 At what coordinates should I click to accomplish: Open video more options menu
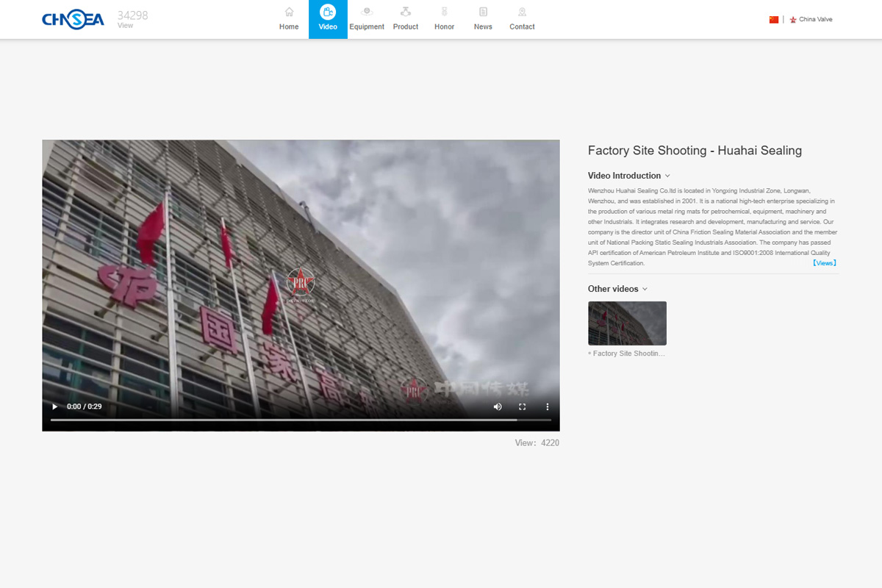548,406
